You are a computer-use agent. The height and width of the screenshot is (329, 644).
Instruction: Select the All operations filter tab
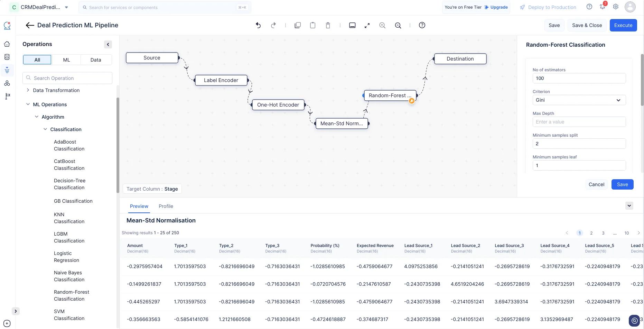(x=37, y=60)
